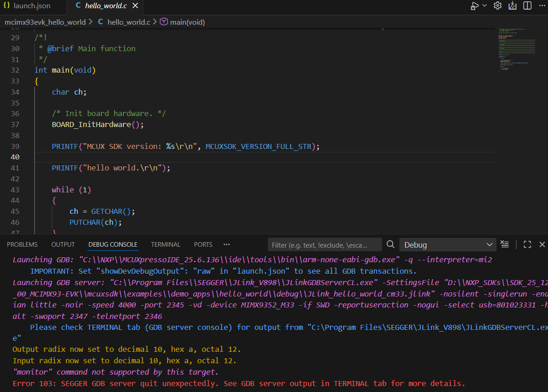This screenshot has height=392, width=548.
Task: Click line number 40 in the gutter
Action: (x=15, y=157)
